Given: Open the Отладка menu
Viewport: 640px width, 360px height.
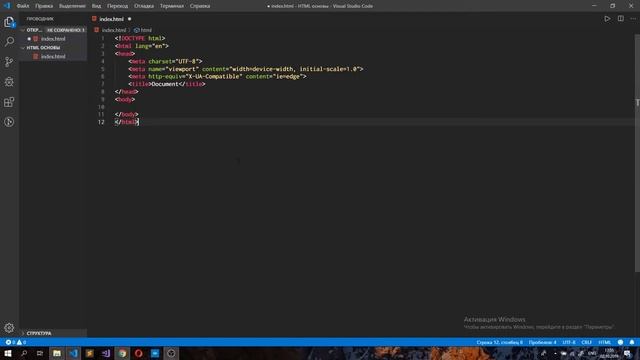Looking at the screenshot, I should click(144, 6).
